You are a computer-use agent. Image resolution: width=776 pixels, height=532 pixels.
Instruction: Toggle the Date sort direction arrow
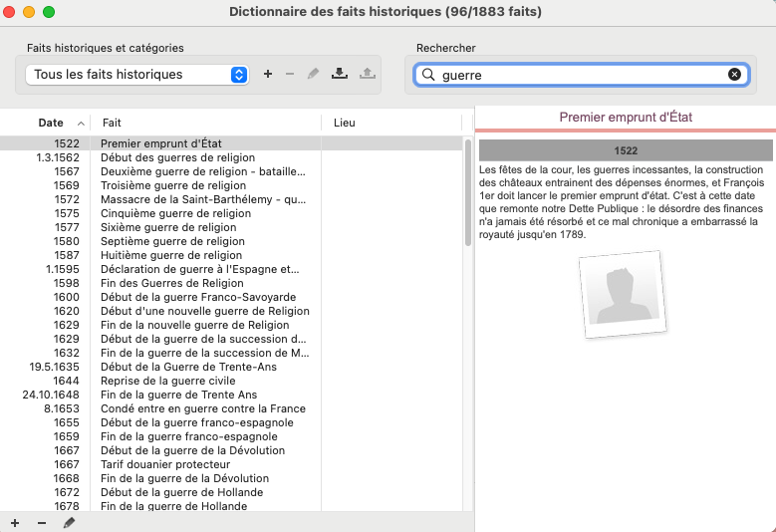(81, 124)
